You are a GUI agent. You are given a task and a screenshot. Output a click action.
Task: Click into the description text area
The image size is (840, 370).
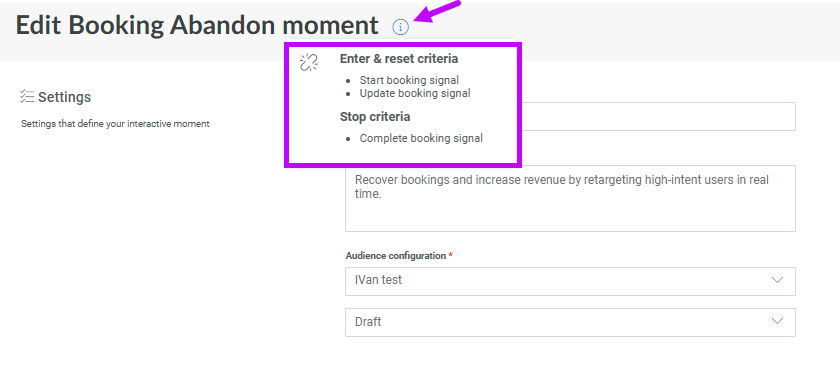pos(570,198)
